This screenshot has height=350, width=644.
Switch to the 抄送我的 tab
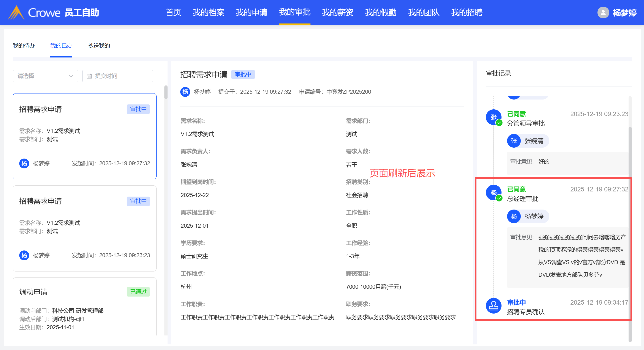(x=99, y=45)
